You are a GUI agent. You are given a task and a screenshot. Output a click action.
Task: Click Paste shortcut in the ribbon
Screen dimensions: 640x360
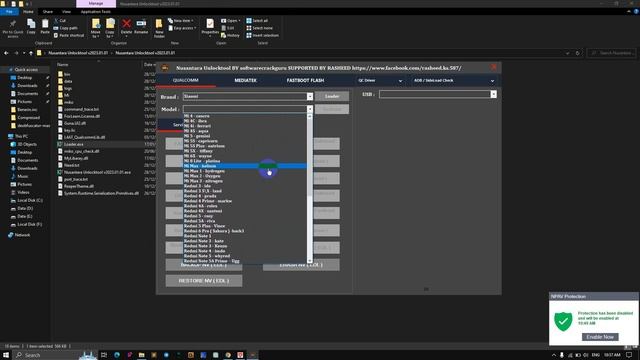69,35
